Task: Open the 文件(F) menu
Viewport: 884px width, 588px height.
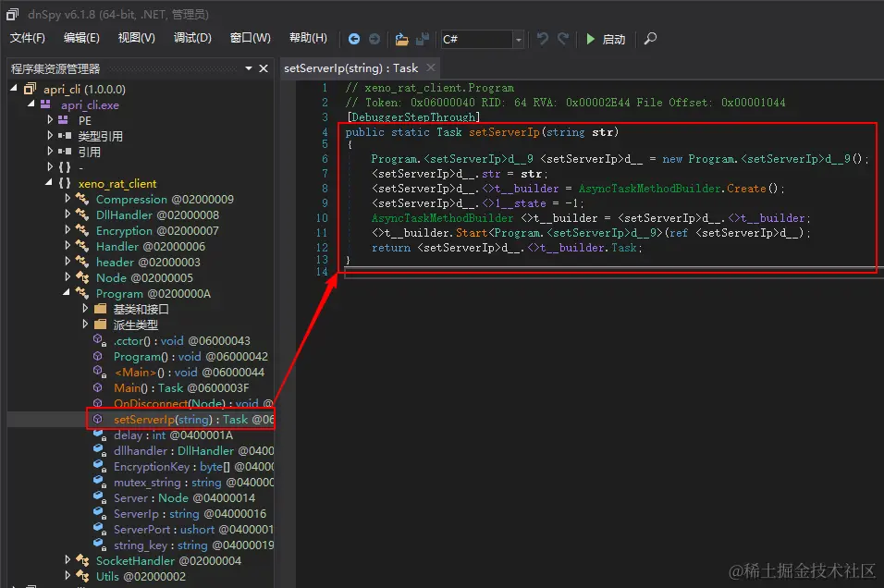Action: tap(28, 38)
